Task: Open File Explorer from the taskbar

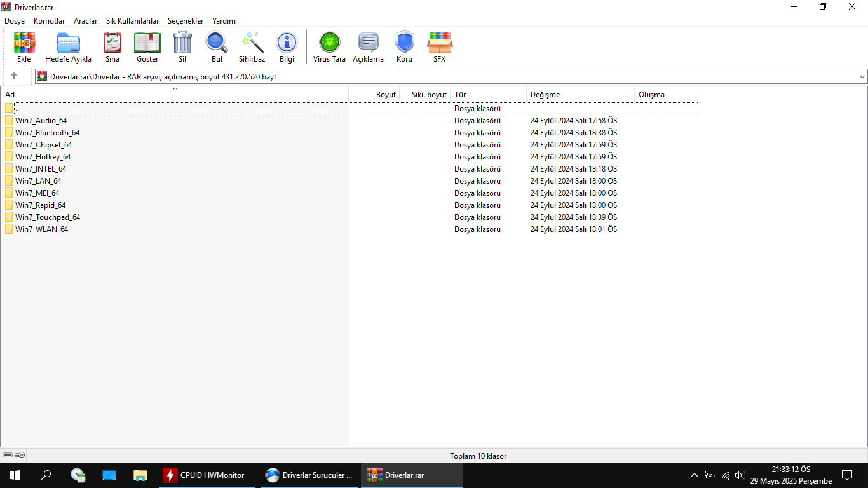Action: tap(140, 475)
